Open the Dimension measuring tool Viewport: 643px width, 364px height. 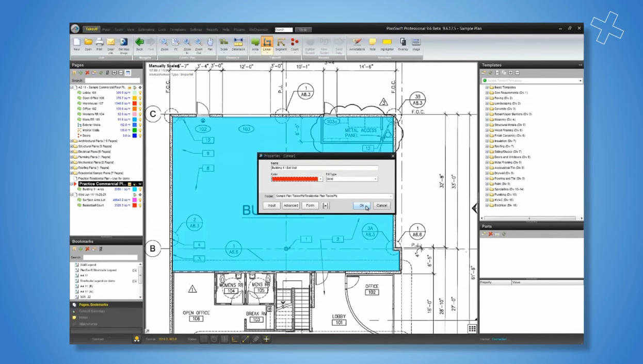238,44
